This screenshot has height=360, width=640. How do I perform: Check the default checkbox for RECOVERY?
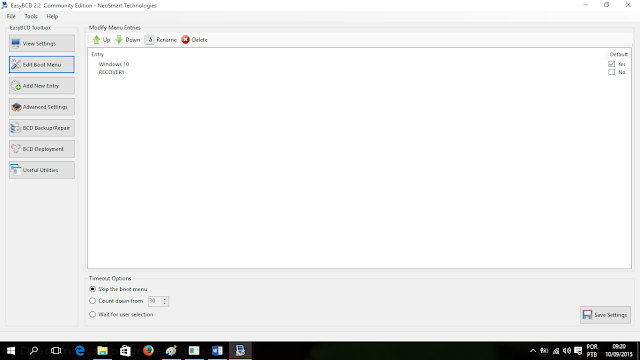pos(611,72)
